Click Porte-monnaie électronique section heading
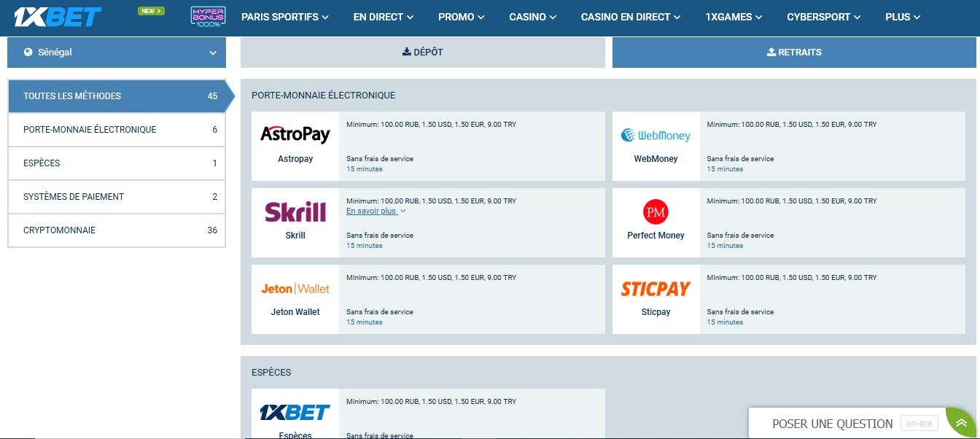The height and width of the screenshot is (439, 980). click(324, 96)
